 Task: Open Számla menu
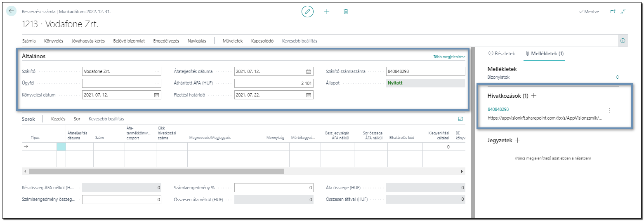[28, 41]
